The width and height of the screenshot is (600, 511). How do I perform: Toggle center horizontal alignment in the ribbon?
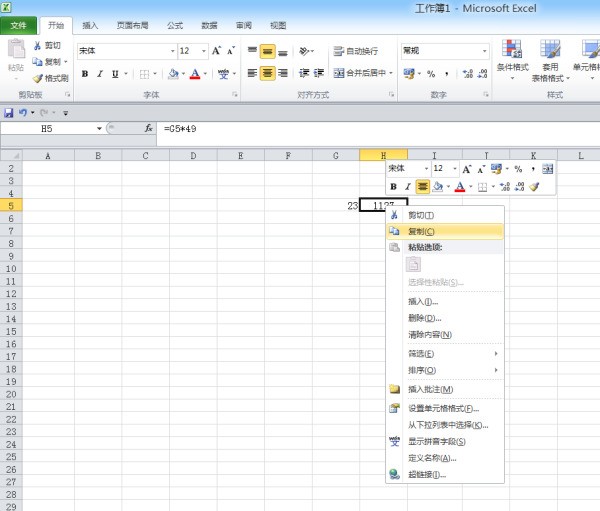click(x=267, y=73)
